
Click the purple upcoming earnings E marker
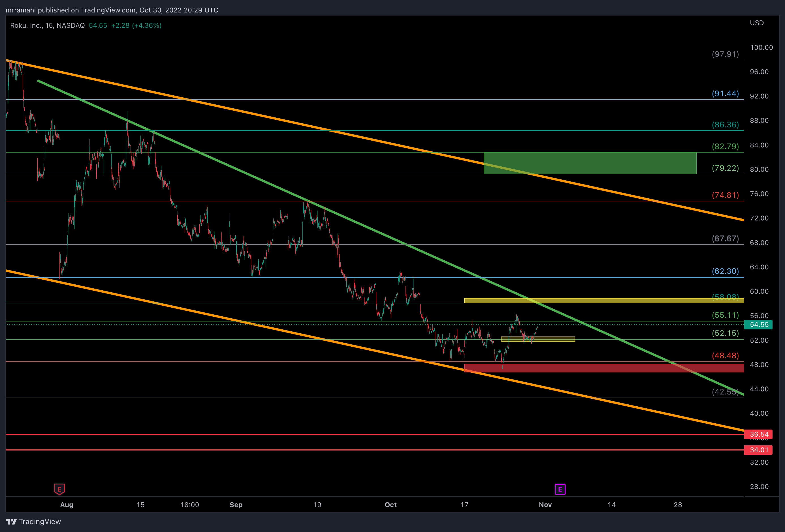click(x=560, y=489)
